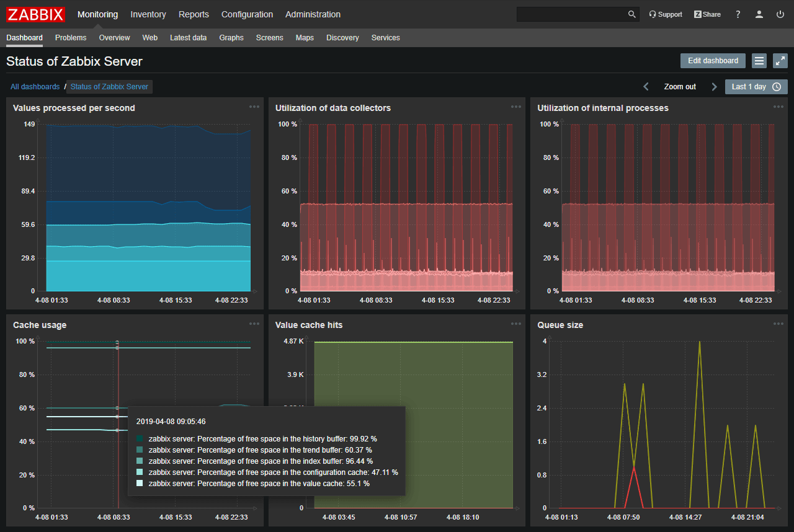Open the All dashboards link
This screenshot has height=532, width=794.
pyautogui.click(x=35, y=87)
